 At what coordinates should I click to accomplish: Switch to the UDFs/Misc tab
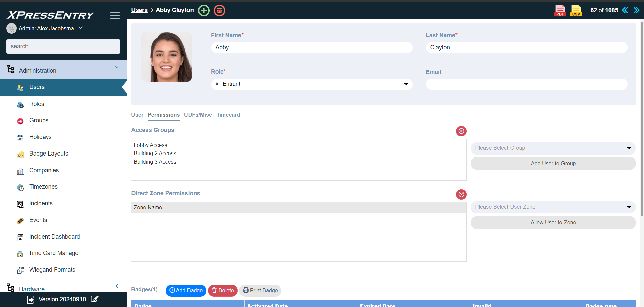pyautogui.click(x=198, y=115)
